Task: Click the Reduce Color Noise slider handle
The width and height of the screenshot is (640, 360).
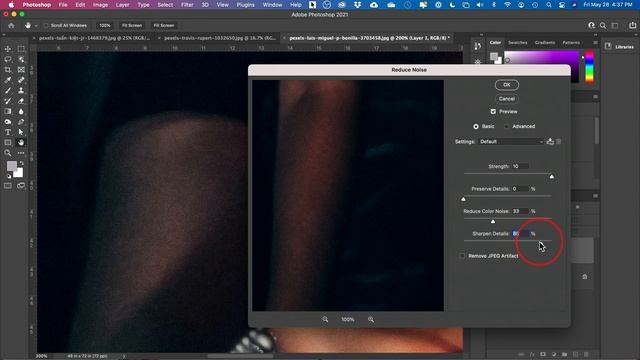Action: (x=493, y=222)
